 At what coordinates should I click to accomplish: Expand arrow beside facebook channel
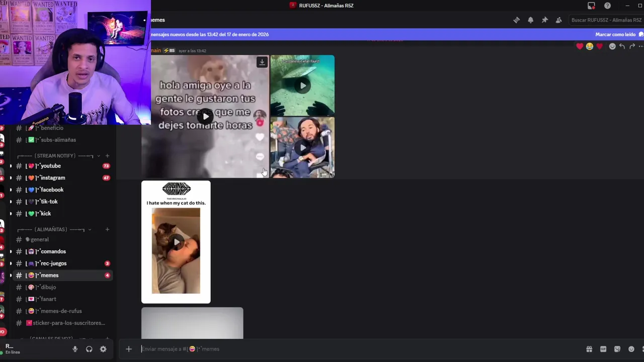tap(11, 190)
